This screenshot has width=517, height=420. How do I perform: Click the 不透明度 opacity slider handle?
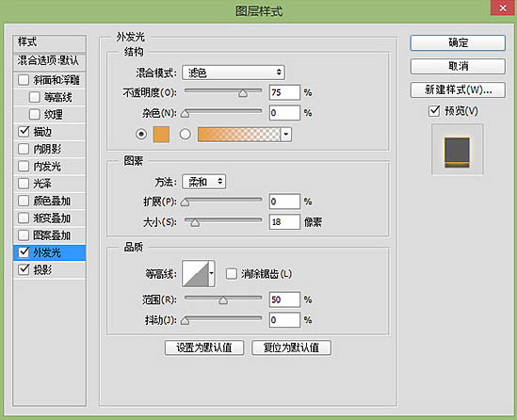pyautogui.click(x=243, y=93)
